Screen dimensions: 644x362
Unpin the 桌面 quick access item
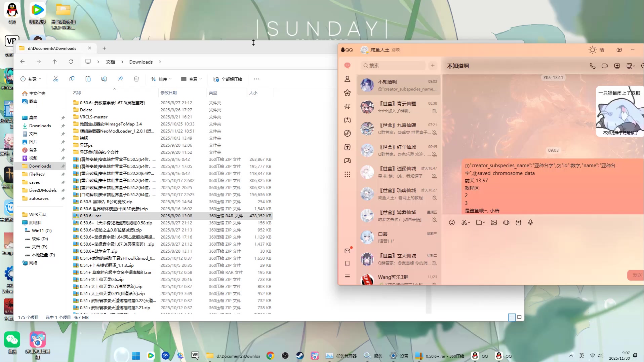pyautogui.click(x=63, y=118)
